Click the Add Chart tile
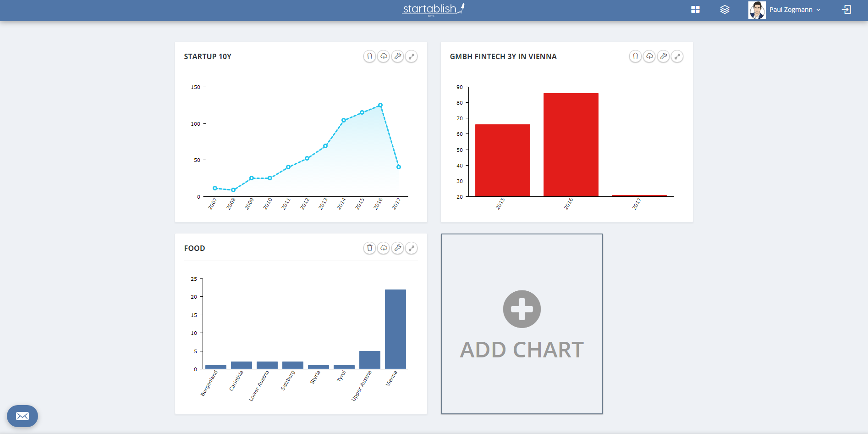868x434 pixels. pyautogui.click(x=522, y=324)
